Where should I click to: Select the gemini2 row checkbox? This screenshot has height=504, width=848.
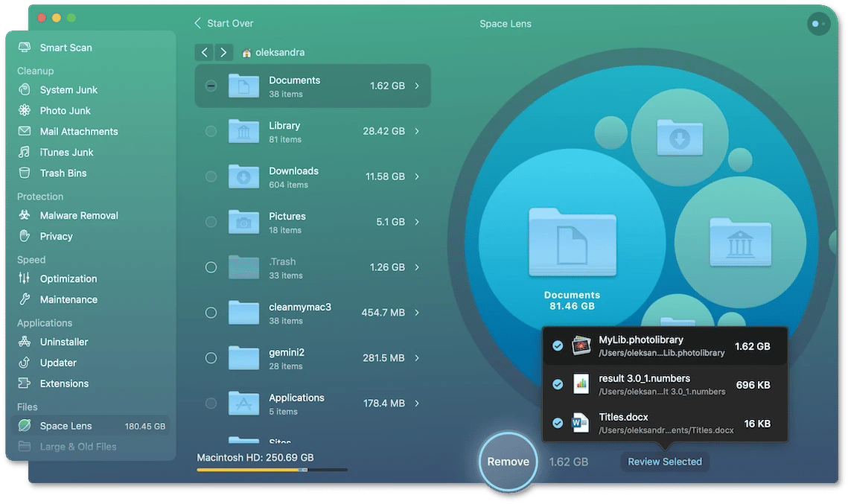(x=211, y=358)
